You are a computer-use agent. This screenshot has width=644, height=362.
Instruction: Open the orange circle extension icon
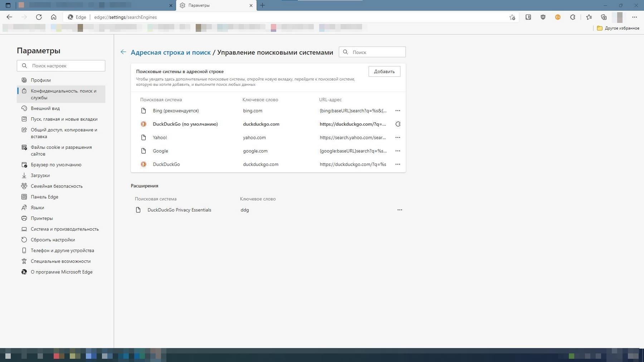(557, 17)
